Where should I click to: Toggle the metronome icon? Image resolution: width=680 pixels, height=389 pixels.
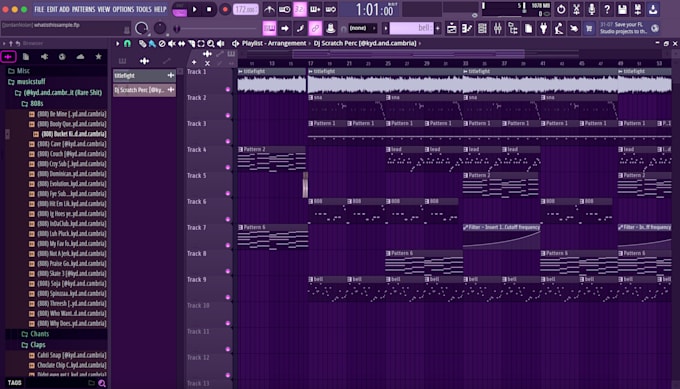point(269,9)
